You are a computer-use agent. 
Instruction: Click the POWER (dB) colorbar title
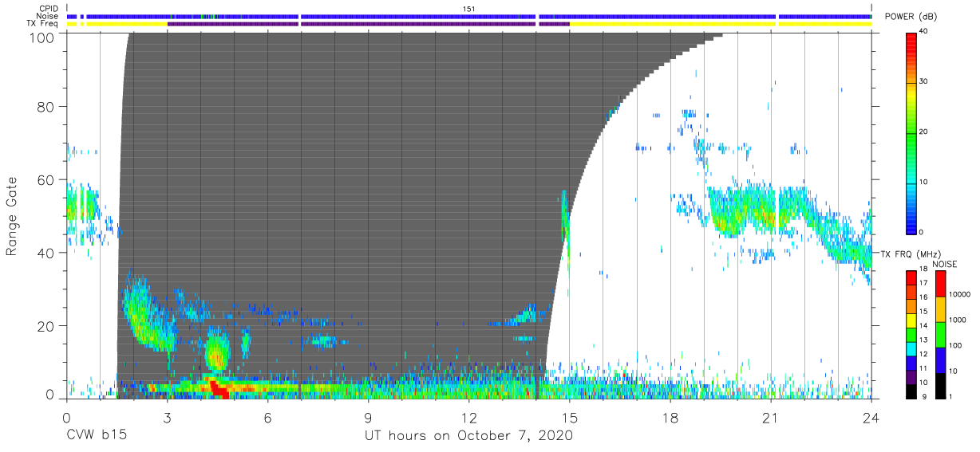(x=911, y=16)
